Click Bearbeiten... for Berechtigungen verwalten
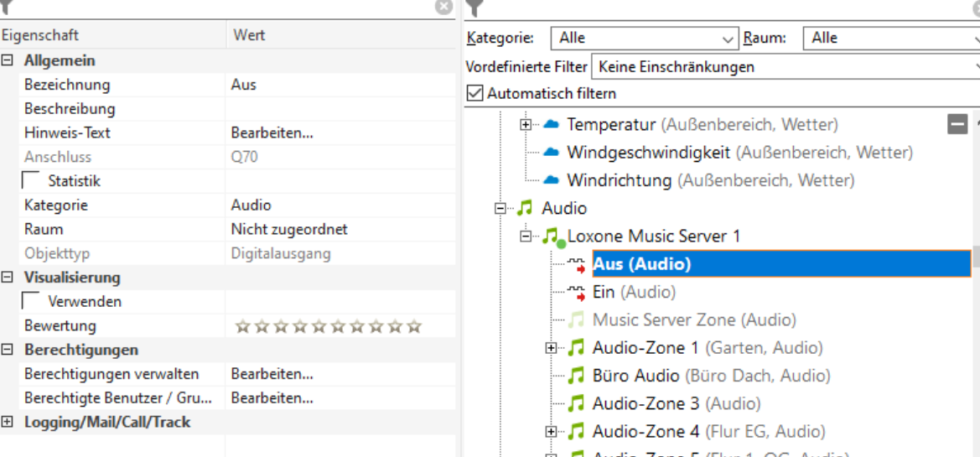This screenshot has width=980, height=457. click(x=272, y=374)
